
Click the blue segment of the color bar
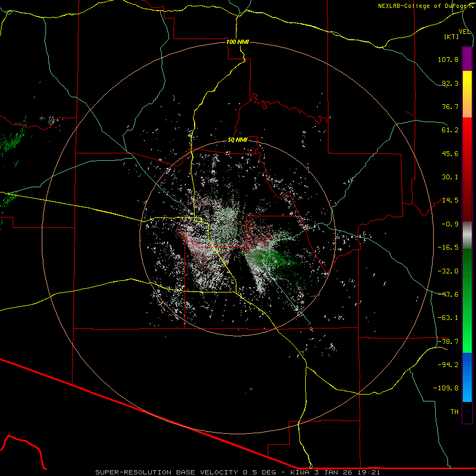pos(467,377)
